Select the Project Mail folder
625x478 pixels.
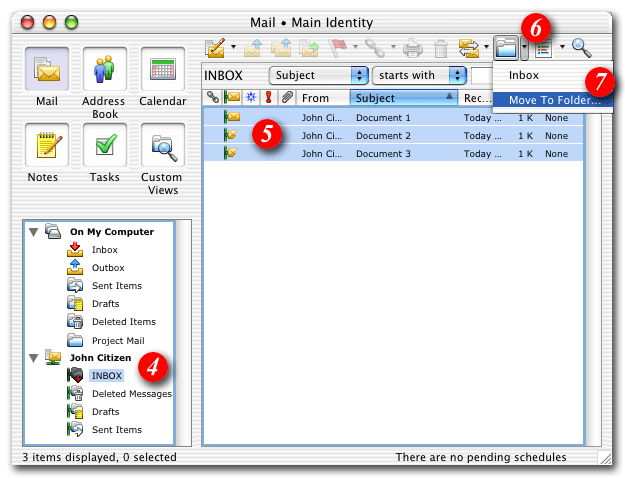point(118,340)
